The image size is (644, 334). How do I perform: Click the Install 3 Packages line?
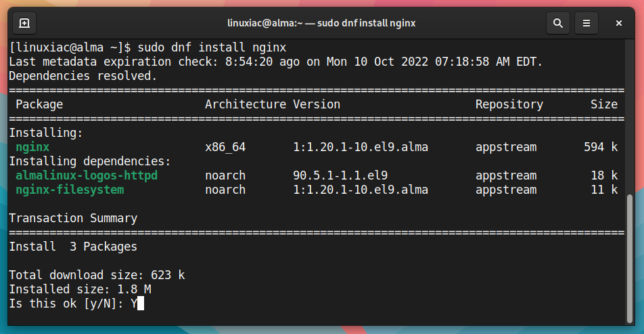tap(73, 247)
